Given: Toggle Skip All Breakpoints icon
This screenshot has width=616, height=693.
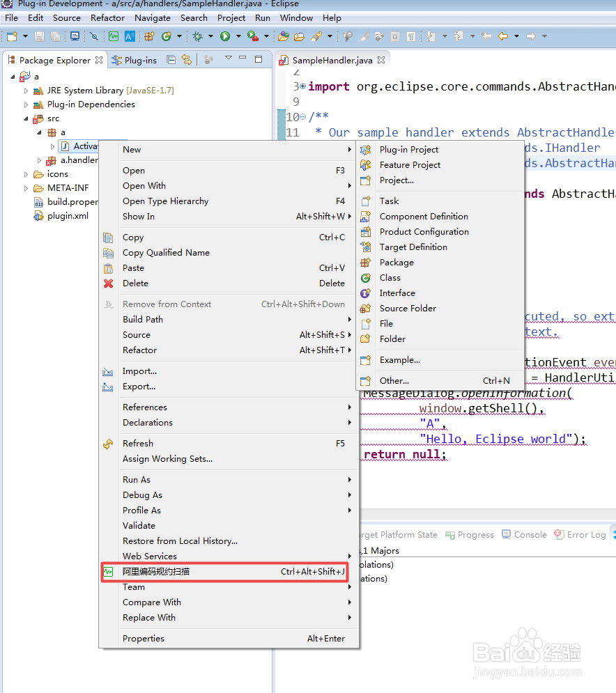Looking at the screenshot, I should tap(94, 36).
